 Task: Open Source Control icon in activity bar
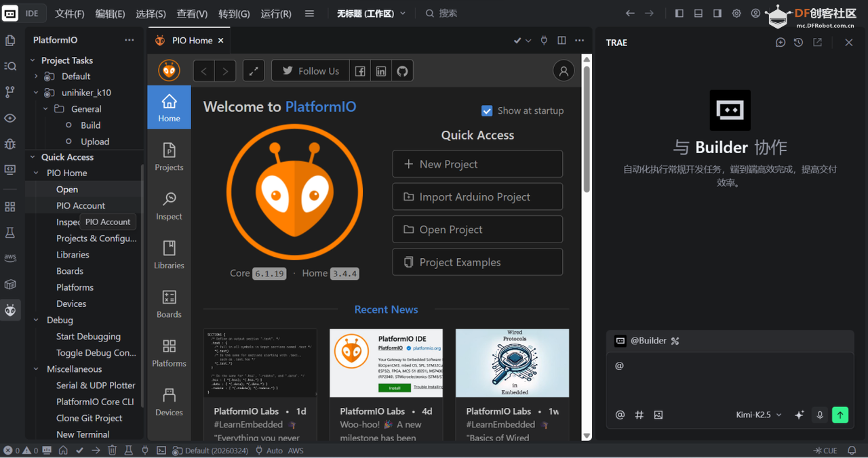click(x=9, y=91)
